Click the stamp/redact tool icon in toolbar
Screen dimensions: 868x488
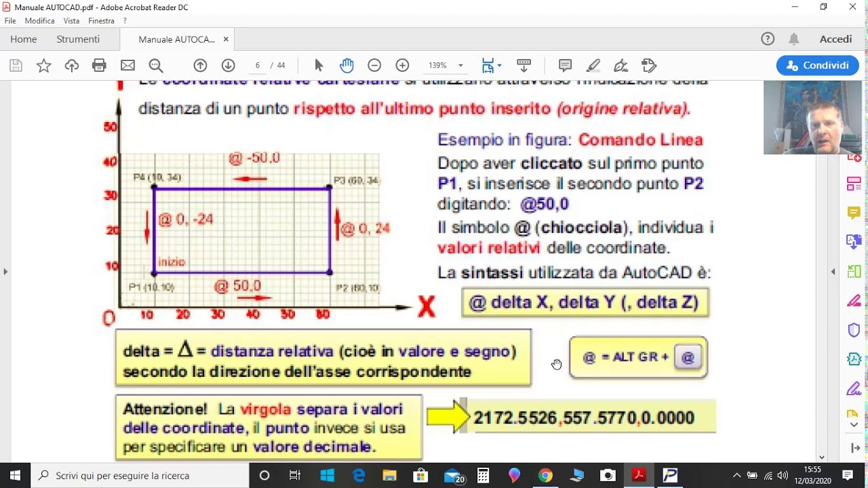[649, 66]
